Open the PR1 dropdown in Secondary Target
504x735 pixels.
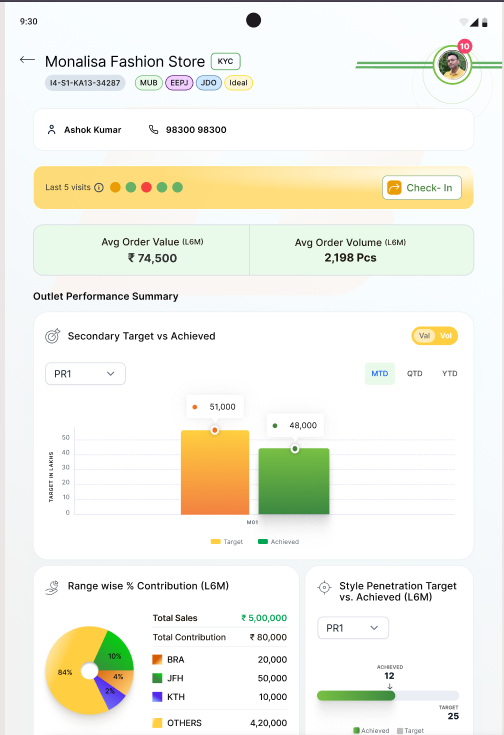[85, 374]
